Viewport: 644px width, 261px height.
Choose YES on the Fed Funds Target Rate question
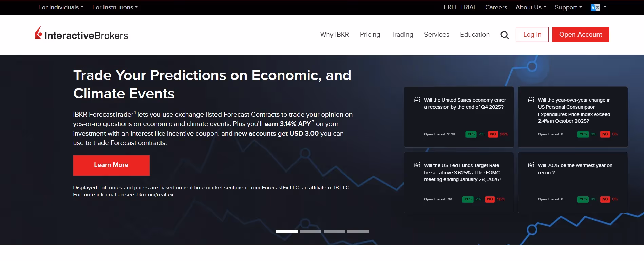coord(468,199)
